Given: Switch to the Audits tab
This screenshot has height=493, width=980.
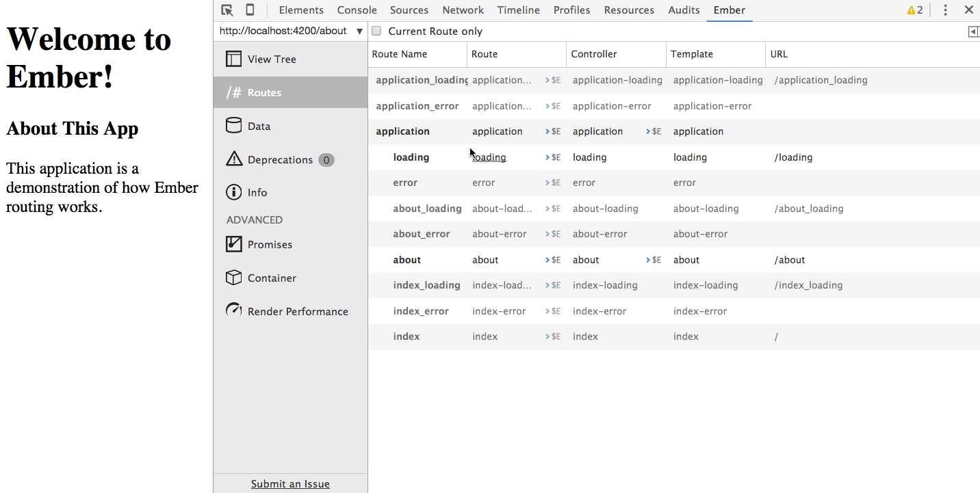Looking at the screenshot, I should click(x=684, y=10).
